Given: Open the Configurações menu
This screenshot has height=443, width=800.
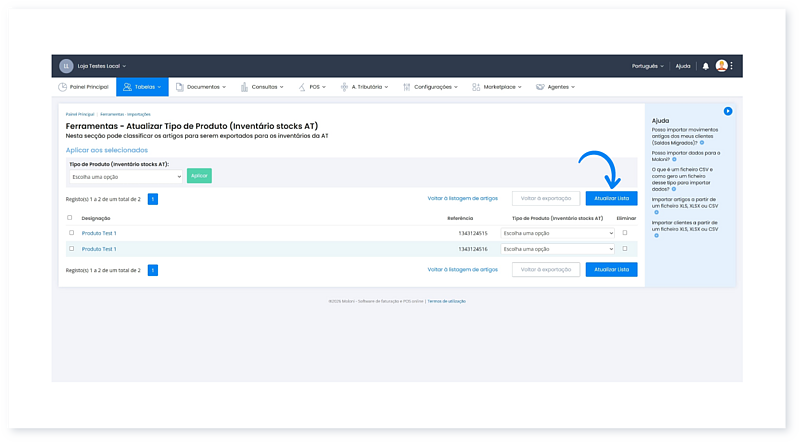Looking at the screenshot, I should click(431, 87).
